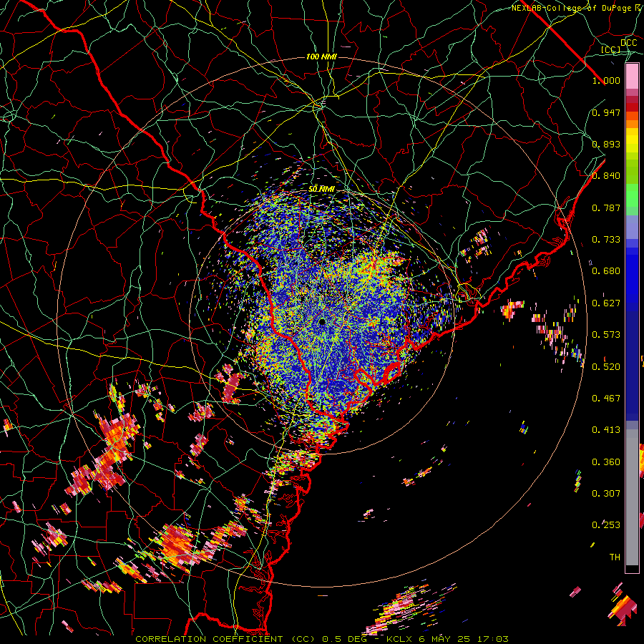The width and height of the screenshot is (644, 644).
Task: Click the 50 NMI range ring label
Action: click(321, 189)
